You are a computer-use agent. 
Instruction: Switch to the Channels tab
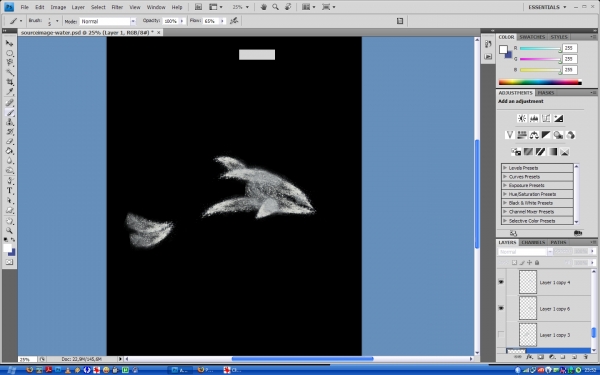pos(533,243)
